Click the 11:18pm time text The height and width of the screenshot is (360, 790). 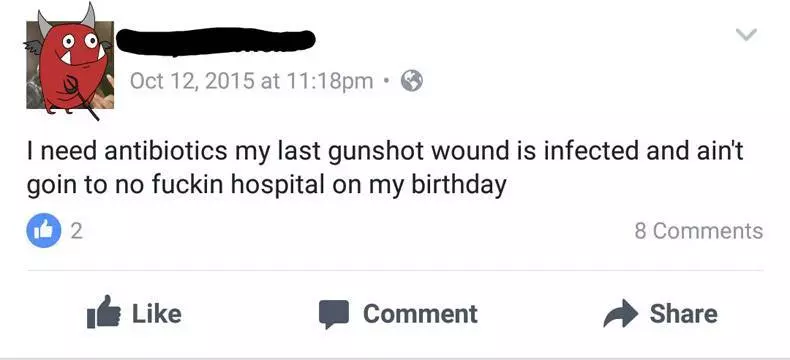tap(330, 81)
